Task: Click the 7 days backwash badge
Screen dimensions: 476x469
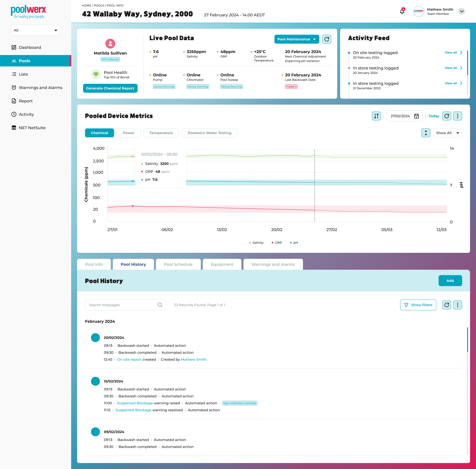Action: [291, 87]
